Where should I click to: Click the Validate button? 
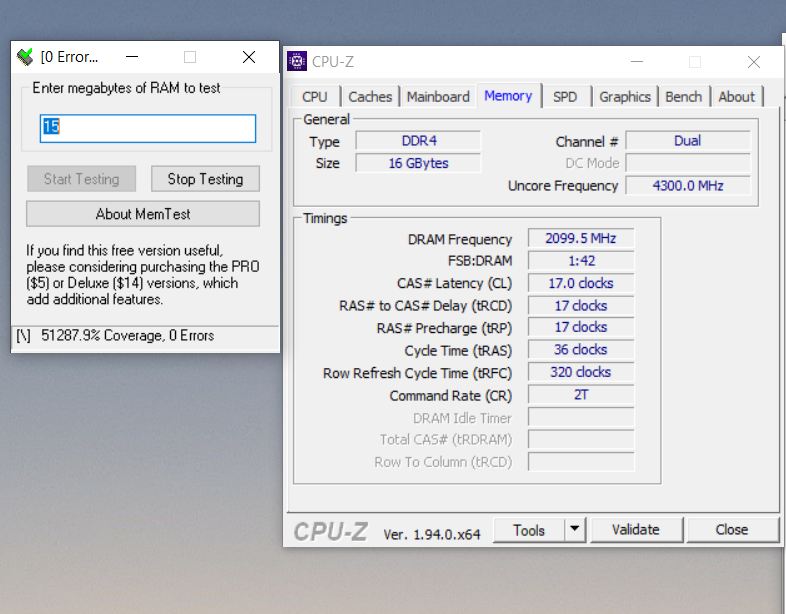pyautogui.click(x=636, y=530)
